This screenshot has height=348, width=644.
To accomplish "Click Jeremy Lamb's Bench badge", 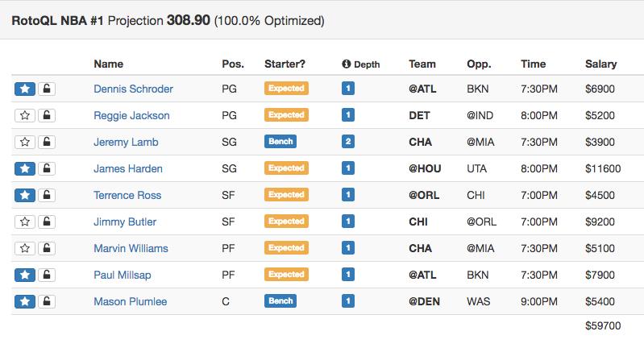I will coord(280,142).
